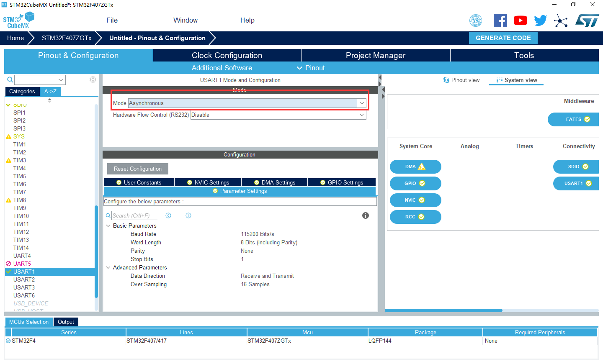This screenshot has width=603, height=364.
Task: Click the TIM3 warning icon
Action: pyautogui.click(x=8, y=161)
